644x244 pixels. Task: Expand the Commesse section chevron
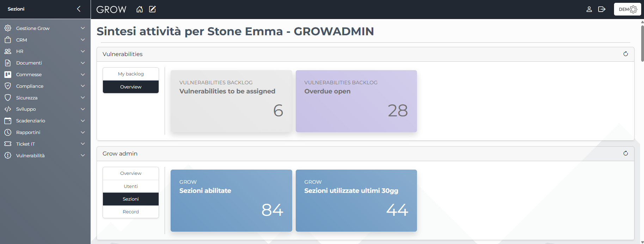[x=83, y=74]
